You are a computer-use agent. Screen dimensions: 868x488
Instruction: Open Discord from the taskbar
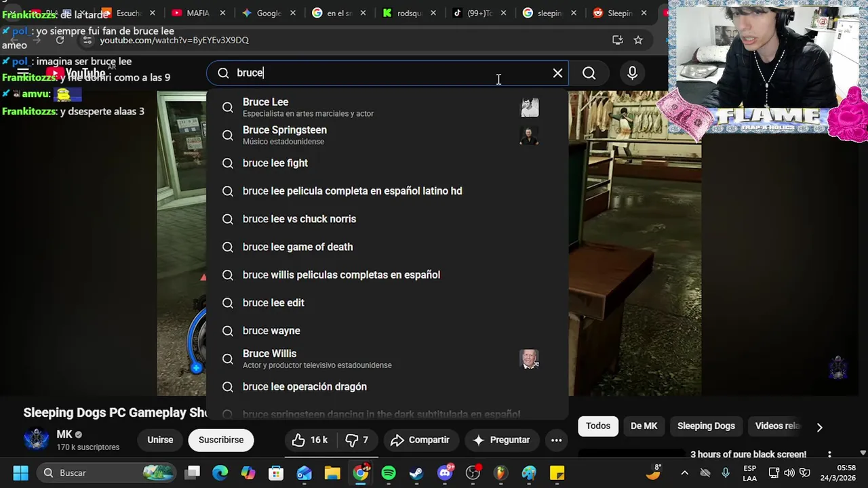point(446,472)
